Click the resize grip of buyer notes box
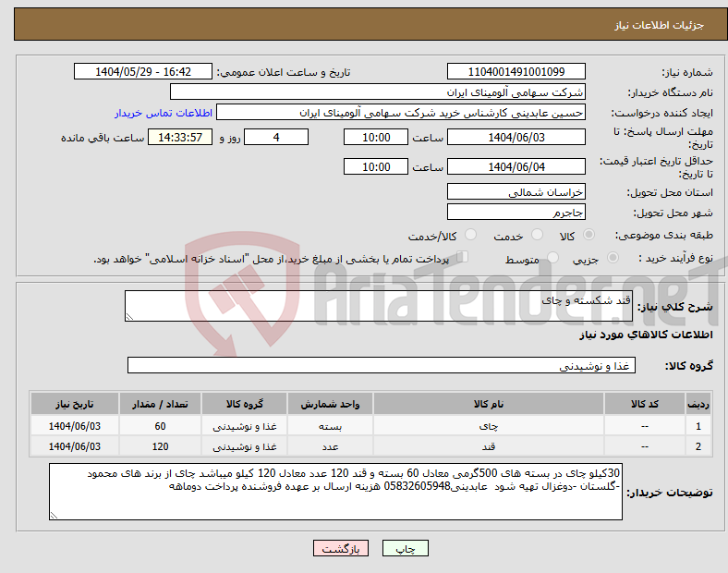Viewport: 728px width, 573px height. point(54,515)
